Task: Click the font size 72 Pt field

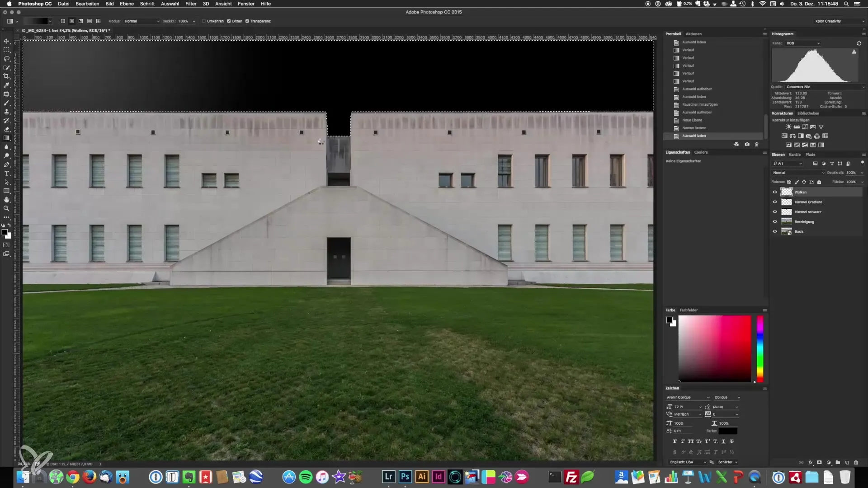Action: click(688, 407)
